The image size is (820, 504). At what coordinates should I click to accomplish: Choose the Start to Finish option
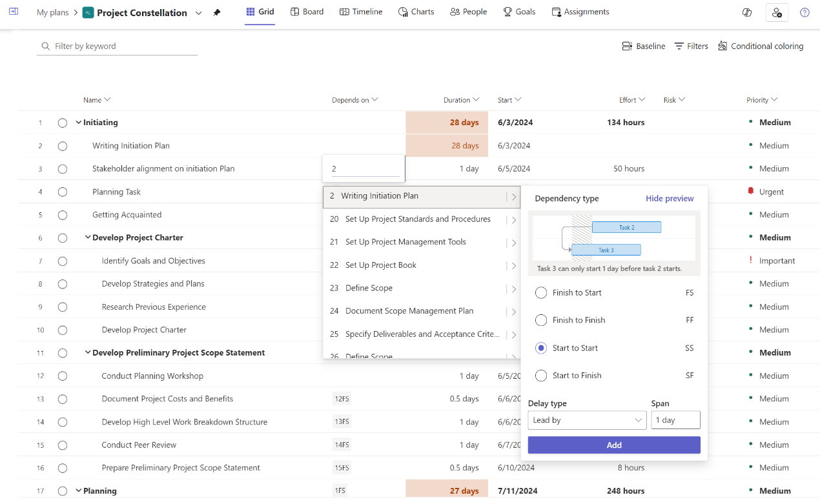point(540,375)
